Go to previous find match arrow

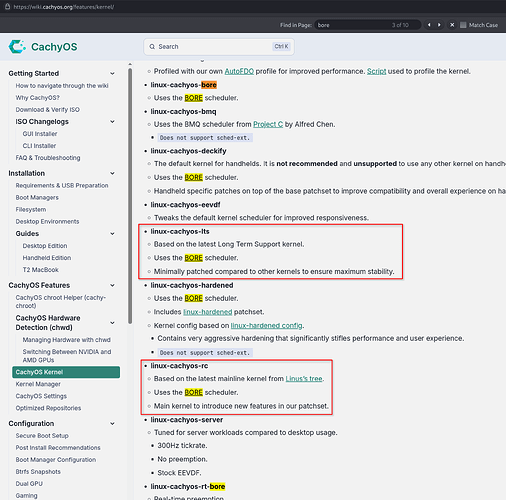pos(429,25)
